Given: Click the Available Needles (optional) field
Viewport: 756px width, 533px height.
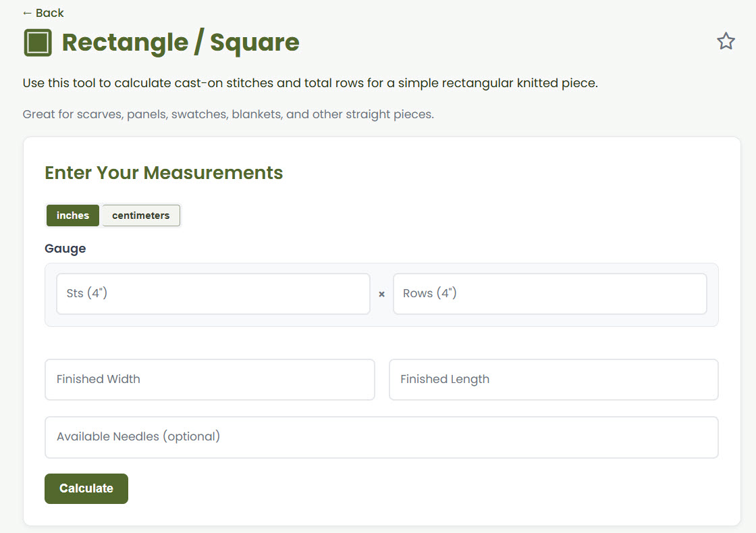Looking at the screenshot, I should click(x=381, y=437).
